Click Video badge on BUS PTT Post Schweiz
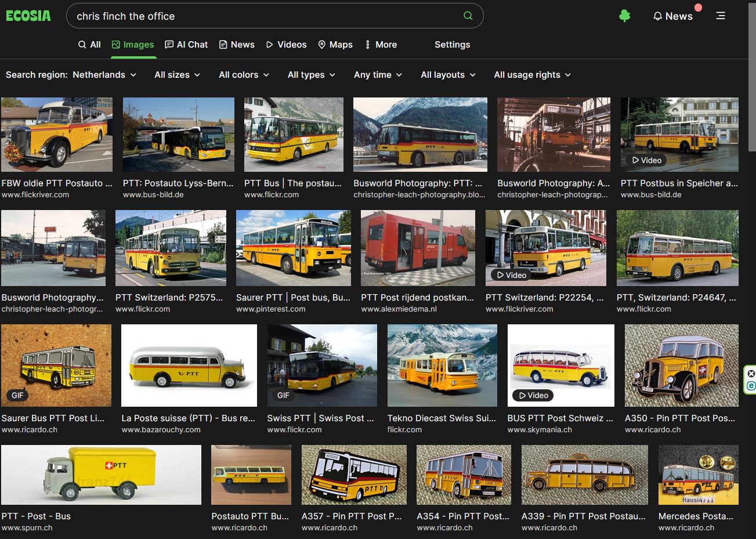 pyautogui.click(x=533, y=395)
